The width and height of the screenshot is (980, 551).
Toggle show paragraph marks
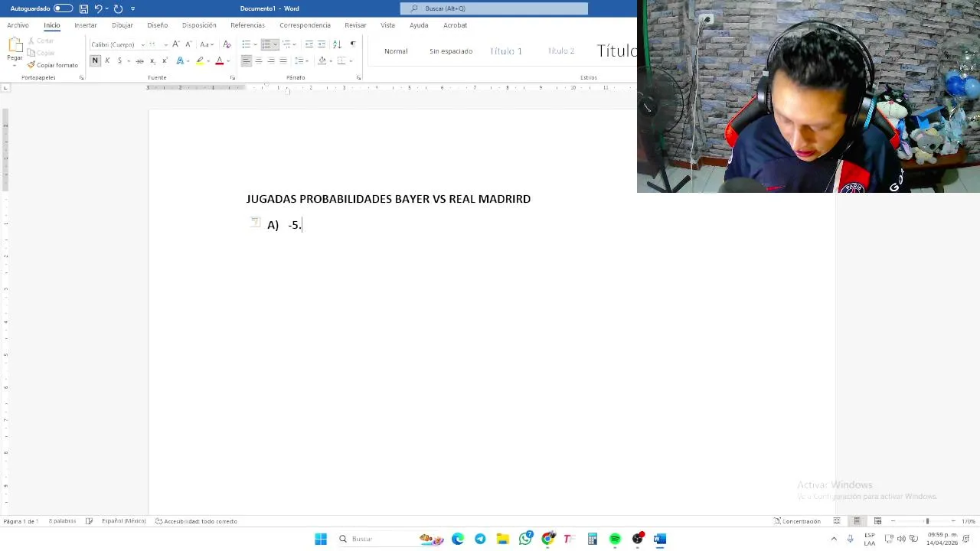[x=353, y=44]
